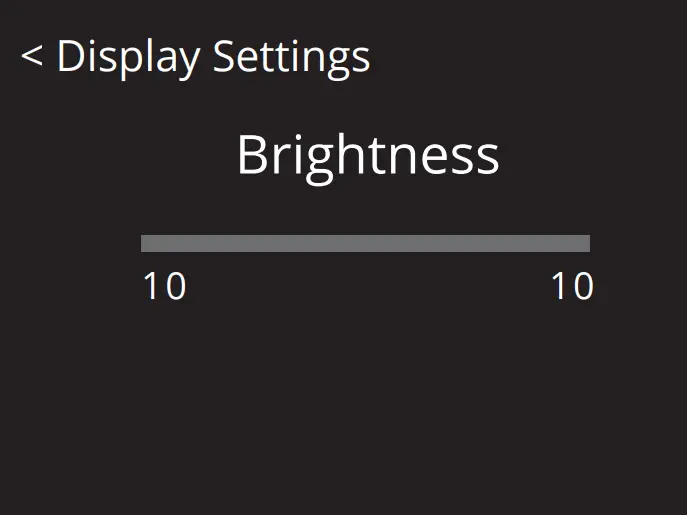Return to previous menu via top-left arrow

pyautogui.click(x=31, y=57)
